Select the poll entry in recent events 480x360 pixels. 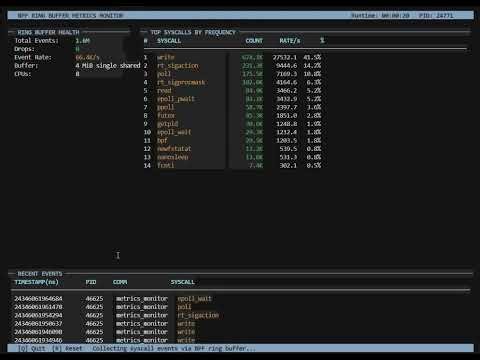[184, 307]
